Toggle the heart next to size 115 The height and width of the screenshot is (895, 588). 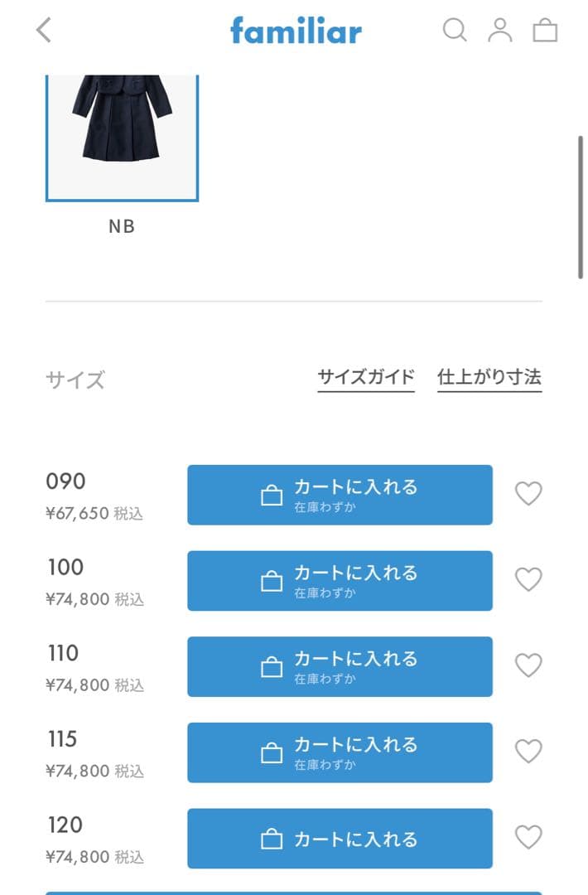point(528,752)
